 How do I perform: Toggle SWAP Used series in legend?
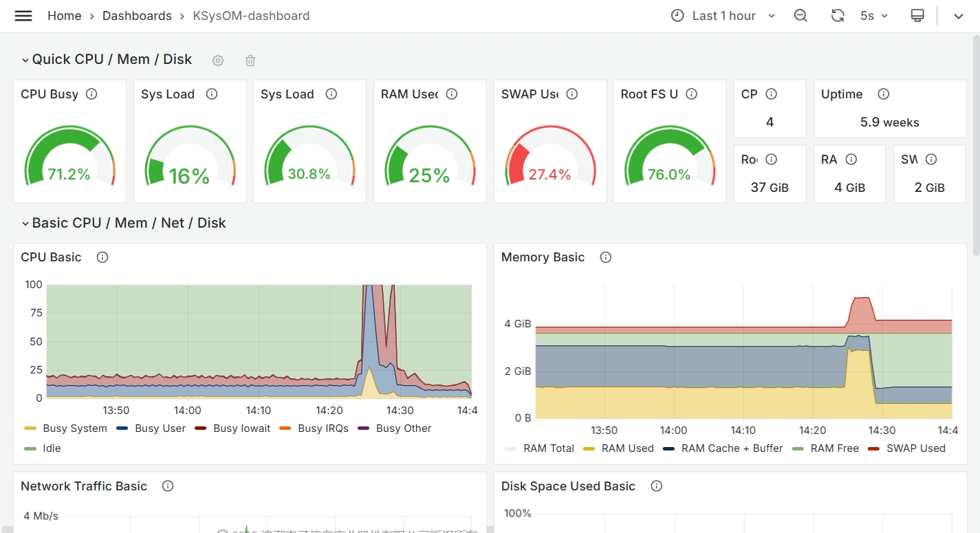pos(915,448)
